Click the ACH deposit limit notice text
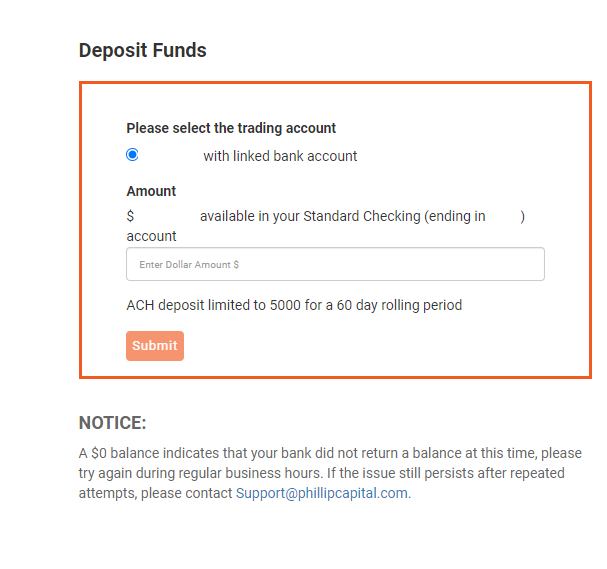The width and height of the screenshot is (607, 569). pyautogui.click(x=294, y=305)
